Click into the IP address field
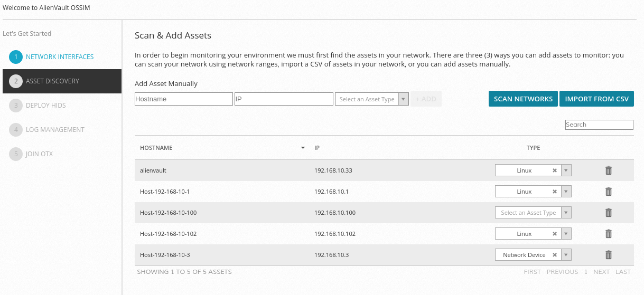Image resolution: width=644 pixels, height=295 pixels. [284, 99]
